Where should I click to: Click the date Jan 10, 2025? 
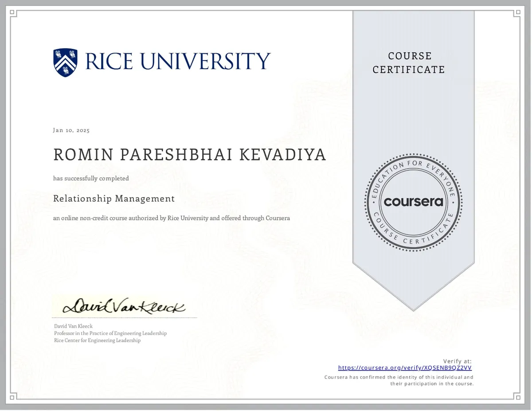pos(71,130)
